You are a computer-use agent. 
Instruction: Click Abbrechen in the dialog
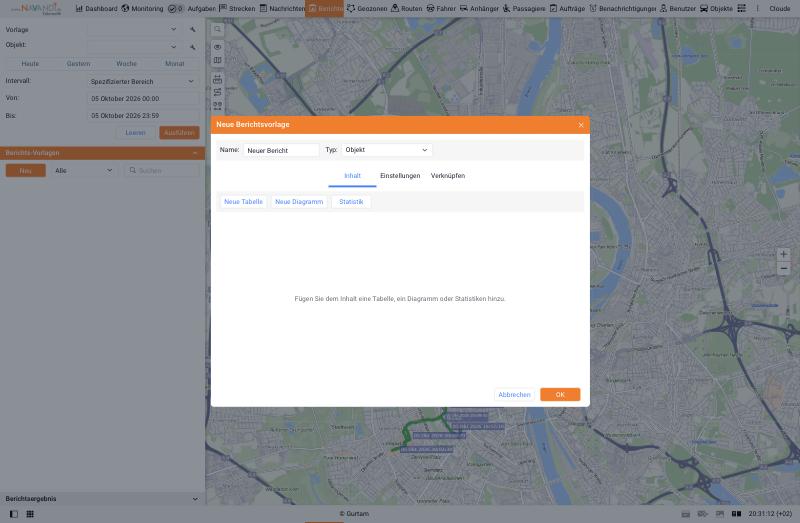click(514, 394)
